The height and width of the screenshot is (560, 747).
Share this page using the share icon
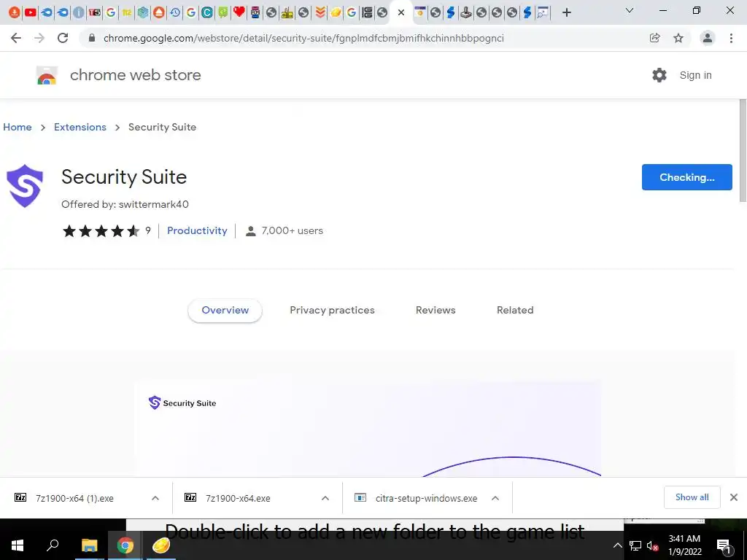(654, 38)
